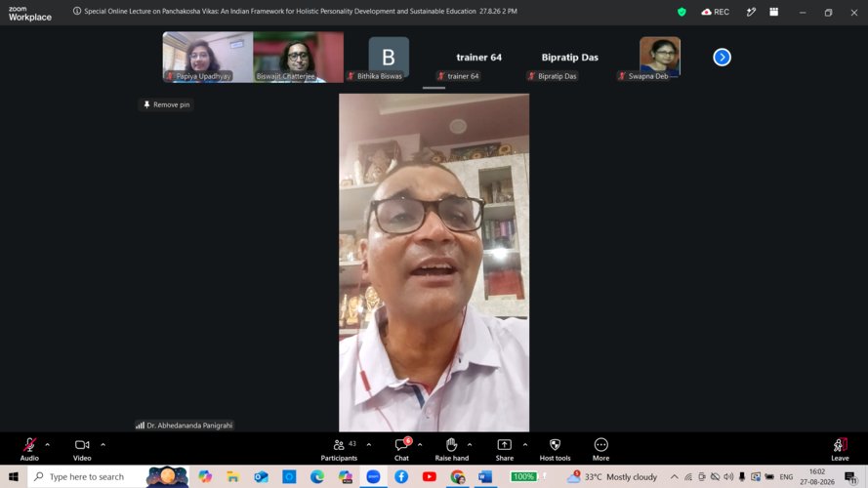Show next participants with blue arrow
Image resolution: width=868 pixels, height=488 pixels.
pyautogui.click(x=722, y=57)
